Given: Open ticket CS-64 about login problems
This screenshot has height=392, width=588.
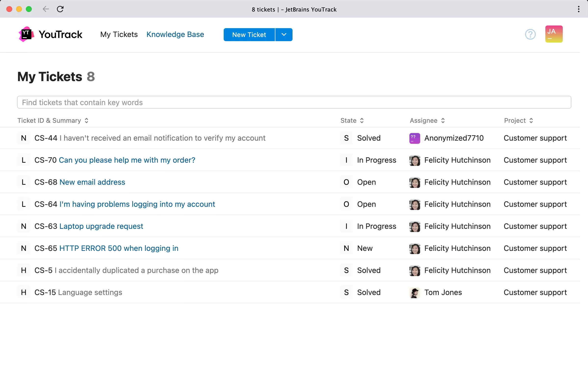Looking at the screenshot, I should 137,204.
